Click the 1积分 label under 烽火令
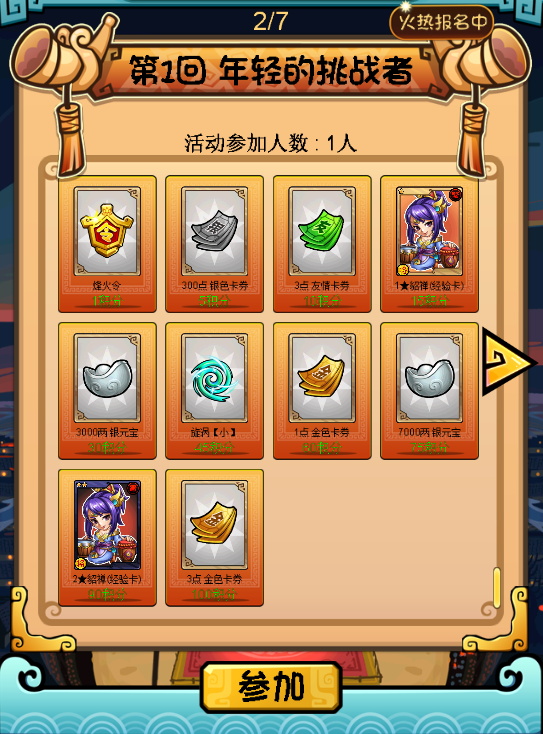 [x=107, y=301]
